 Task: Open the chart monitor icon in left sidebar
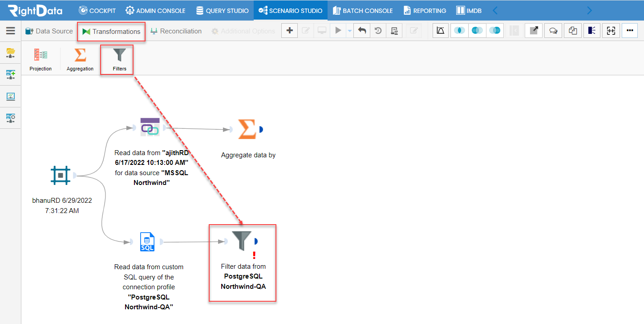10,96
